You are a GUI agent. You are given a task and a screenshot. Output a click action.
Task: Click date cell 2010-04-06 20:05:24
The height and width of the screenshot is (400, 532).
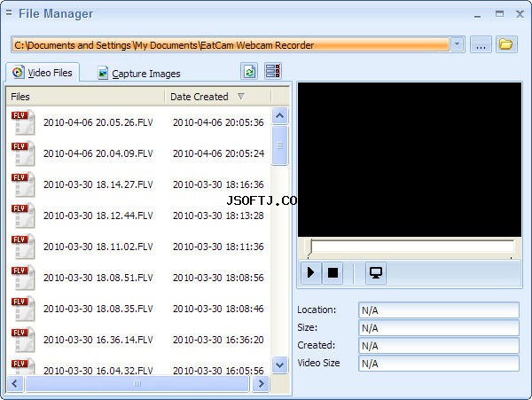218,153
